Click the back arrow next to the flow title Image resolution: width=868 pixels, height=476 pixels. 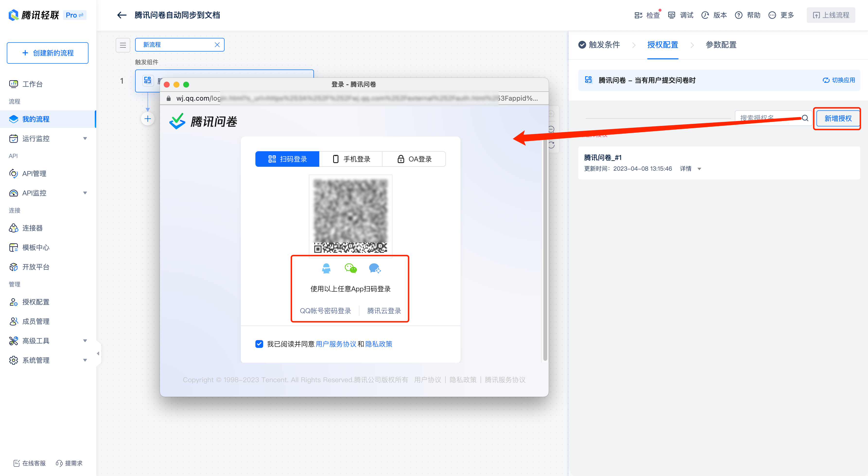click(x=122, y=15)
